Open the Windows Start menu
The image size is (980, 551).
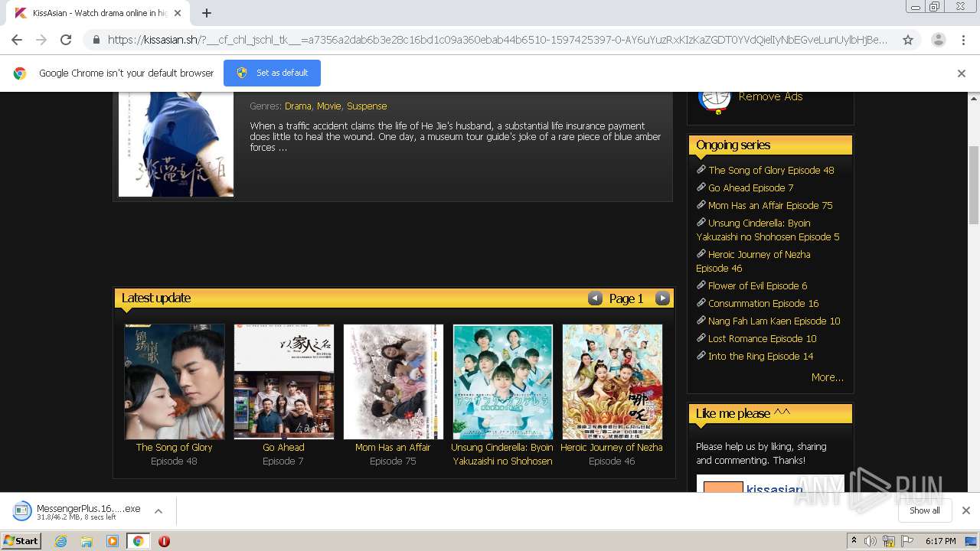[21, 540]
